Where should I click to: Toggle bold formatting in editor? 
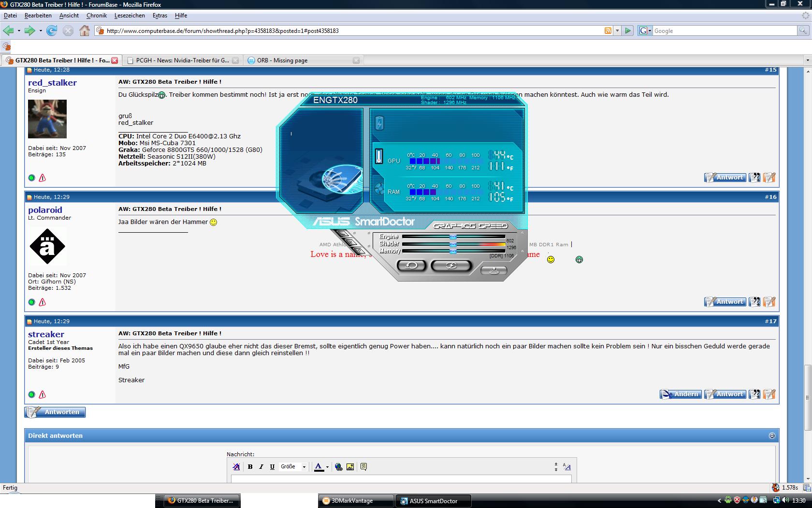click(x=250, y=467)
